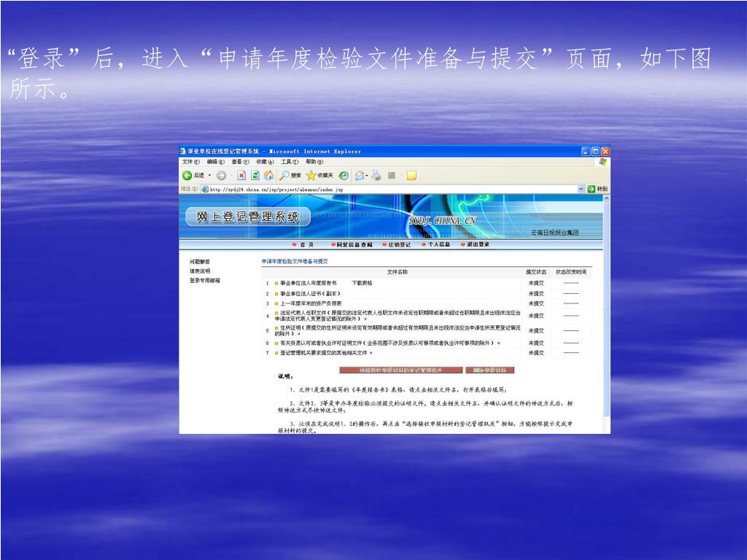
Task: Expand the address bar dropdown arrow
Action: pos(581,189)
